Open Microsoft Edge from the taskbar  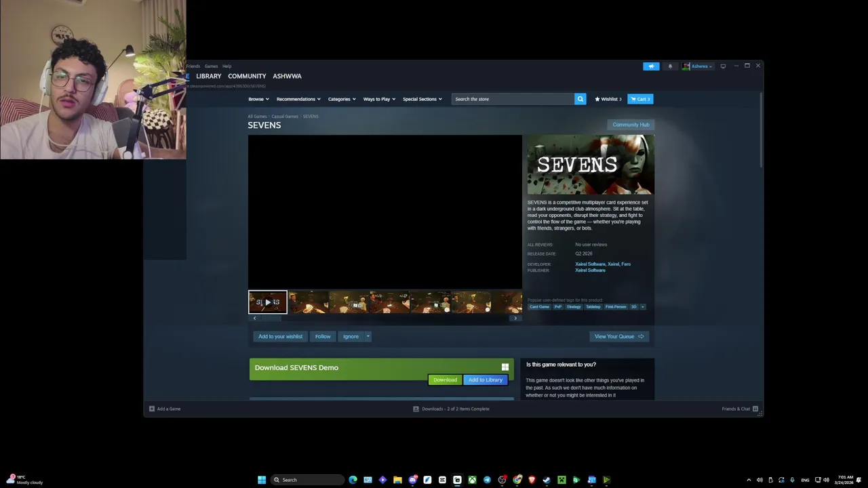353,480
